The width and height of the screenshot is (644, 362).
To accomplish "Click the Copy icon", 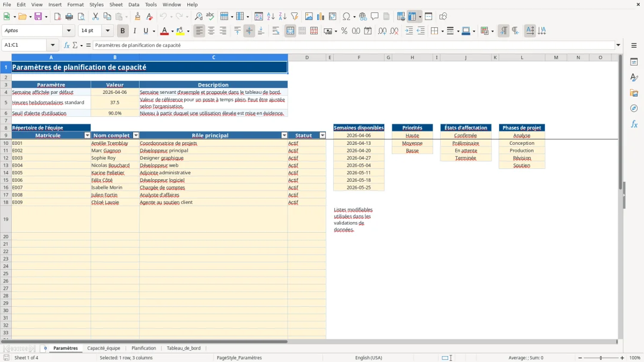I will pyautogui.click(x=107, y=17).
